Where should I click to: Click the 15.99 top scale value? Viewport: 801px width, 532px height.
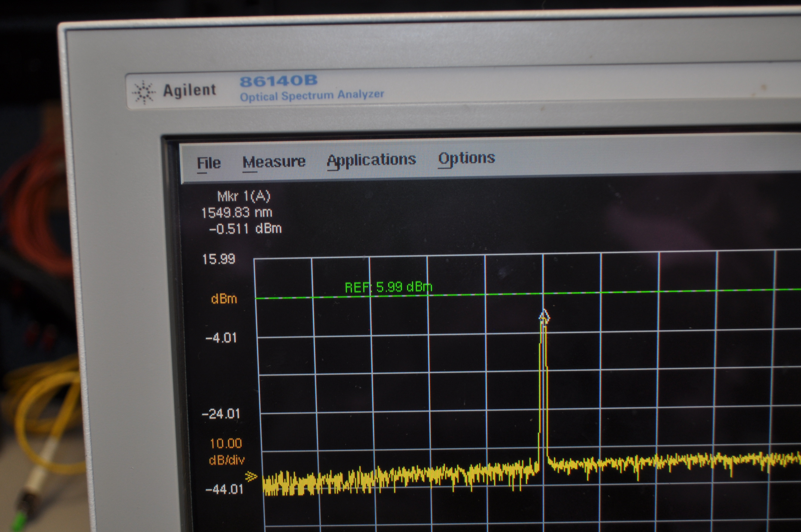219,259
